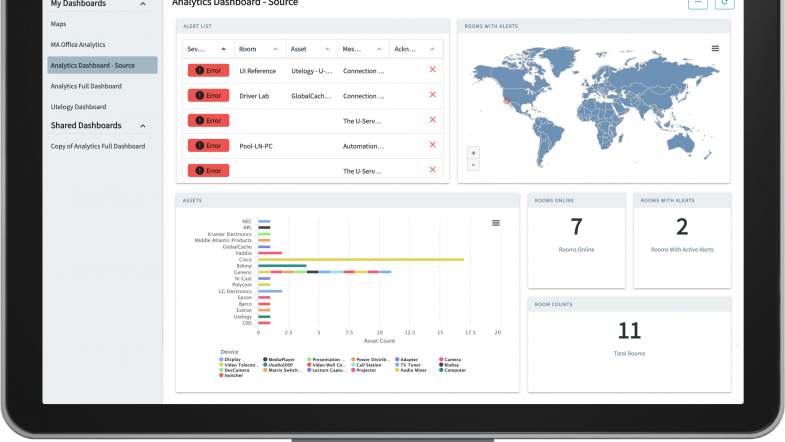Click the Total Rooms count 11
Image resolution: width=785 pixels, height=442 pixels.
pos(629,331)
